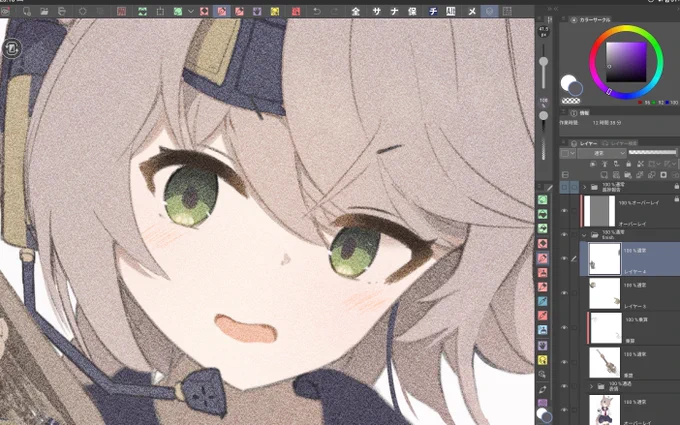This screenshot has width=680, height=425.
Task: Open the 情報 panel tab
Action: point(580,113)
